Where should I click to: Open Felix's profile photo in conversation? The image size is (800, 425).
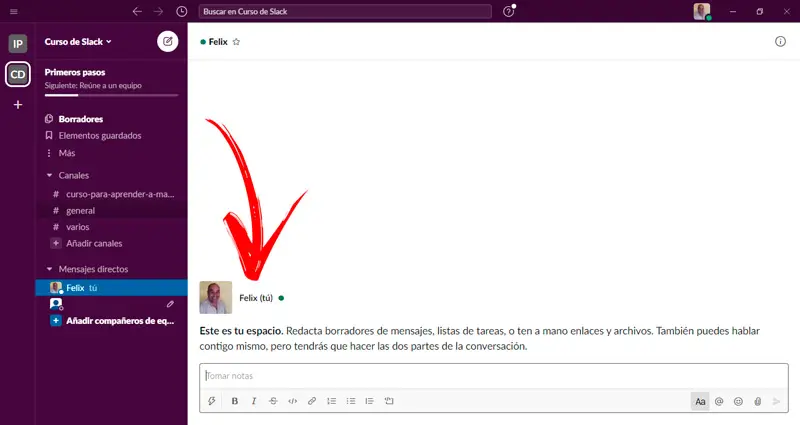click(216, 297)
